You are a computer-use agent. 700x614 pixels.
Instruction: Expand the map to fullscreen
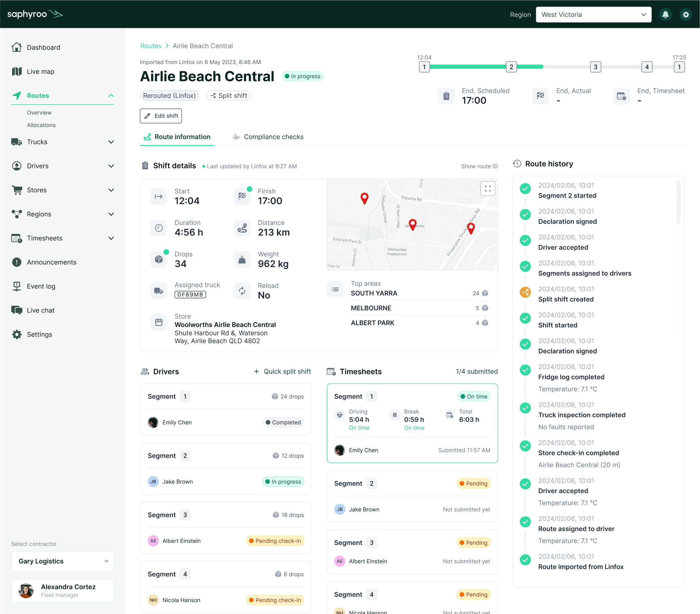[488, 188]
